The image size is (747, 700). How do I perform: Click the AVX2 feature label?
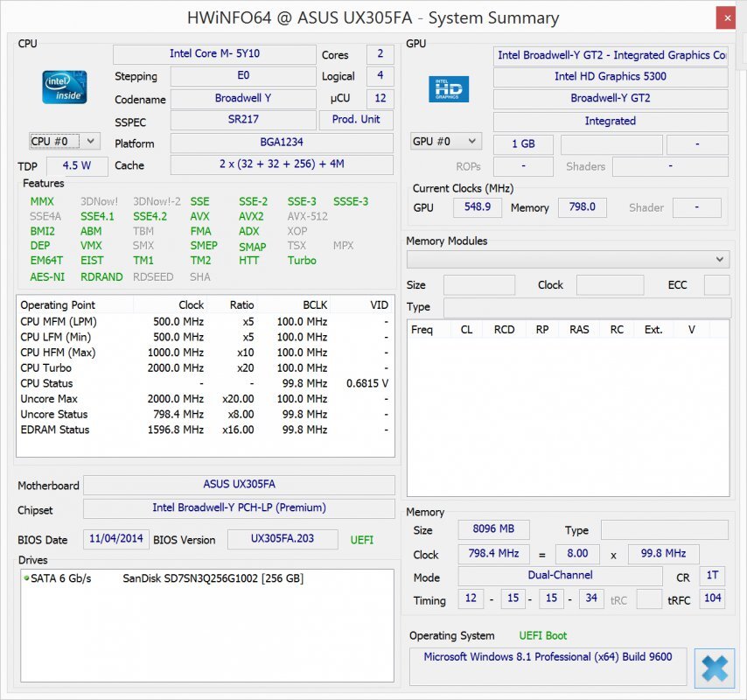coord(251,217)
